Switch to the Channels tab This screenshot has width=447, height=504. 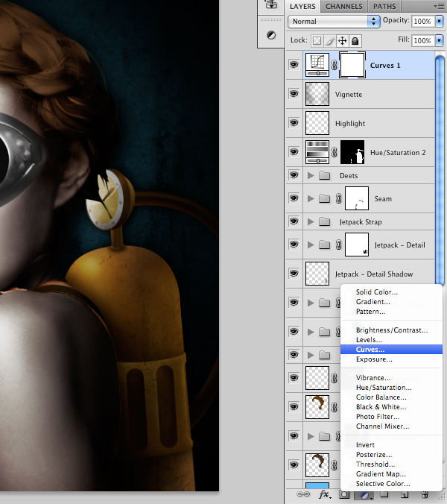point(344,7)
